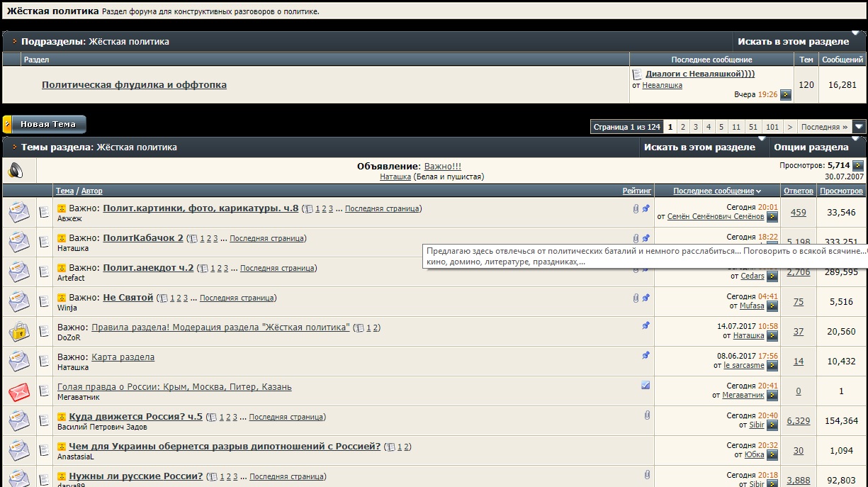Sort threads by Рейтинг
The image size is (868, 487).
(x=636, y=191)
